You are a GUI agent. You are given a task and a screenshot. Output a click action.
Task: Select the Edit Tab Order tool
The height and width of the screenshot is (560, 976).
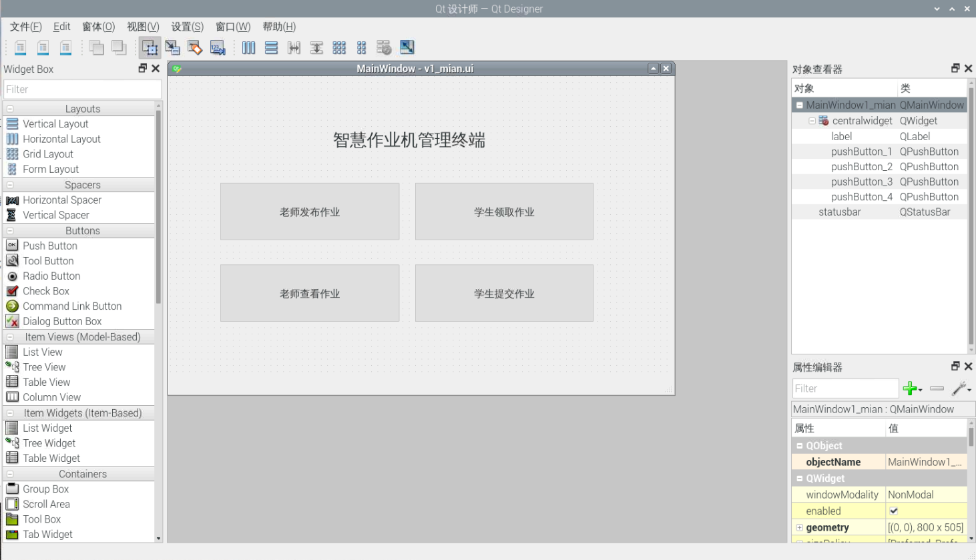(218, 47)
